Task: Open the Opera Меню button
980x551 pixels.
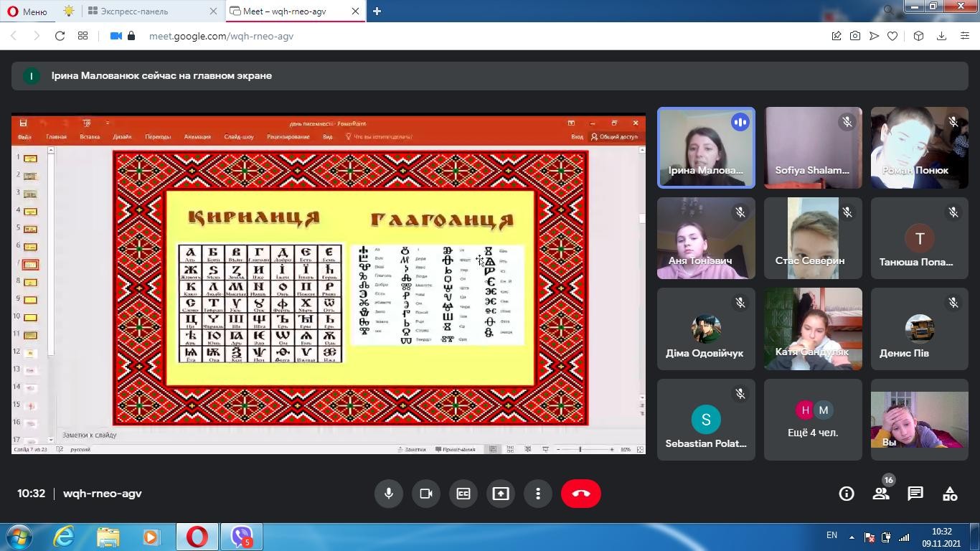Action: tap(27, 11)
